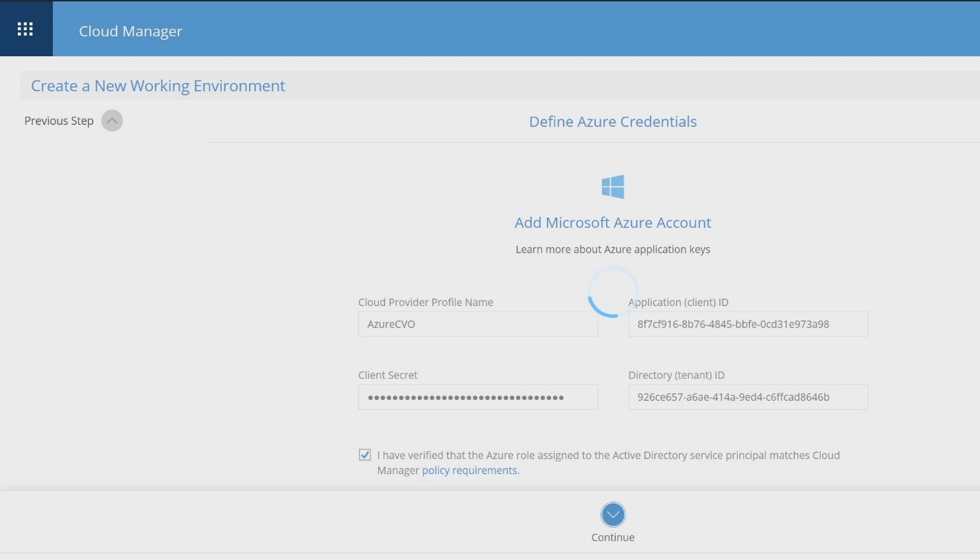This screenshot has height=560, width=980.
Task: Click the Microsoft Azure Windows logo
Action: (613, 186)
